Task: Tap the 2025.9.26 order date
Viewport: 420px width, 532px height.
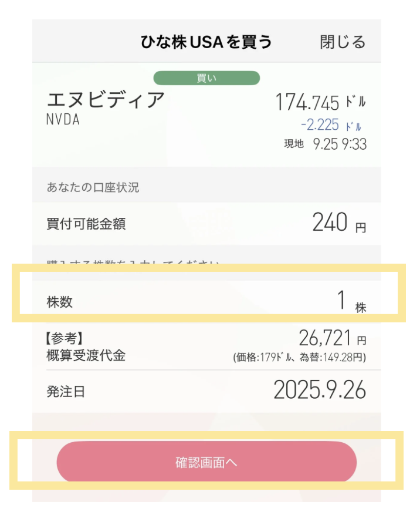Action: click(x=320, y=390)
